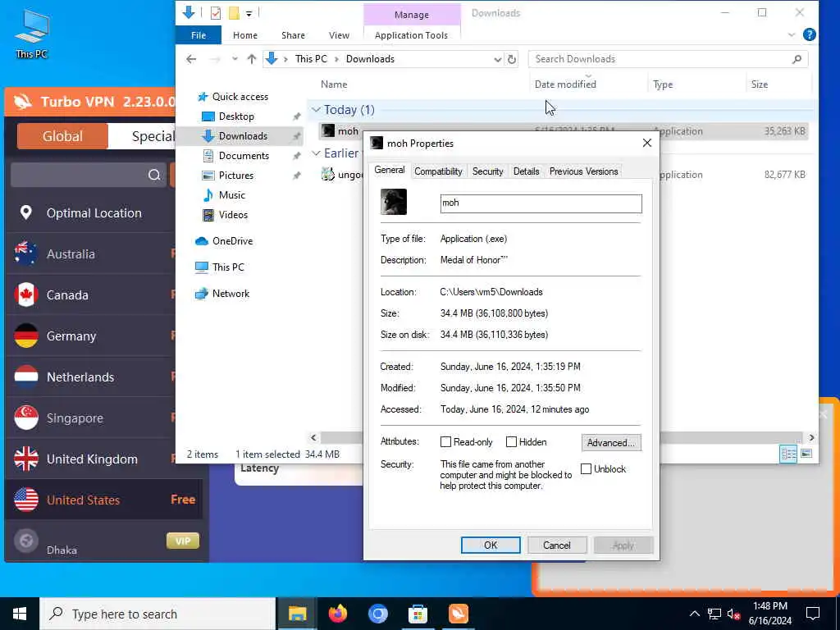This screenshot has height=630, width=840.
Task: Switch to the Details tab
Action: click(x=526, y=171)
